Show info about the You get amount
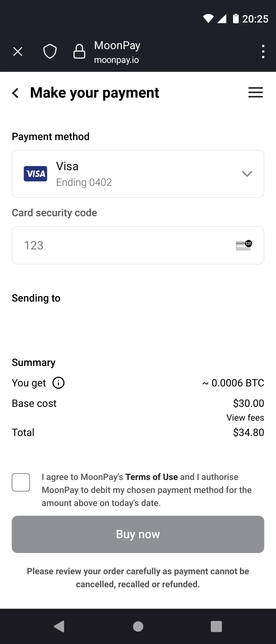 [59, 383]
